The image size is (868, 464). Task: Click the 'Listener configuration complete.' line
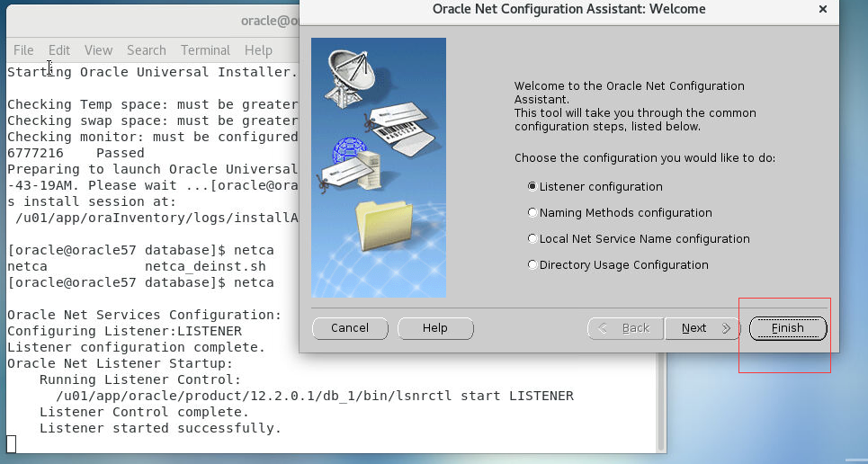click(x=136, y=347)
